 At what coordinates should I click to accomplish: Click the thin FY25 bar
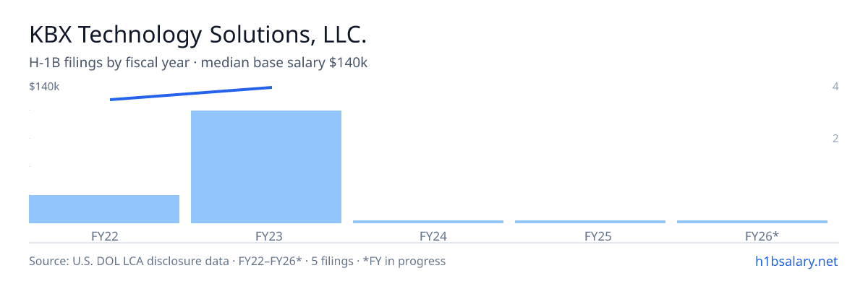(590, 221)
